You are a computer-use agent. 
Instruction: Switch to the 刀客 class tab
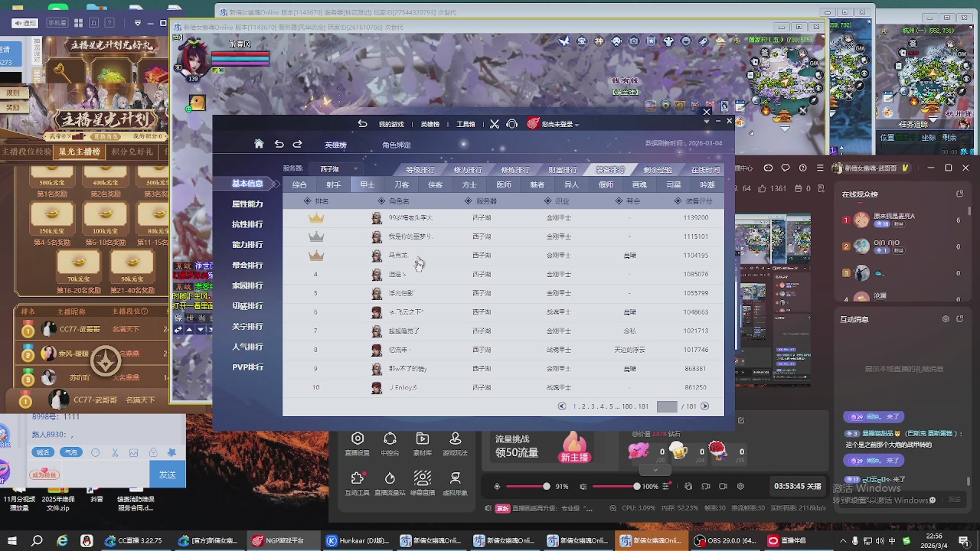pos(401,184)
